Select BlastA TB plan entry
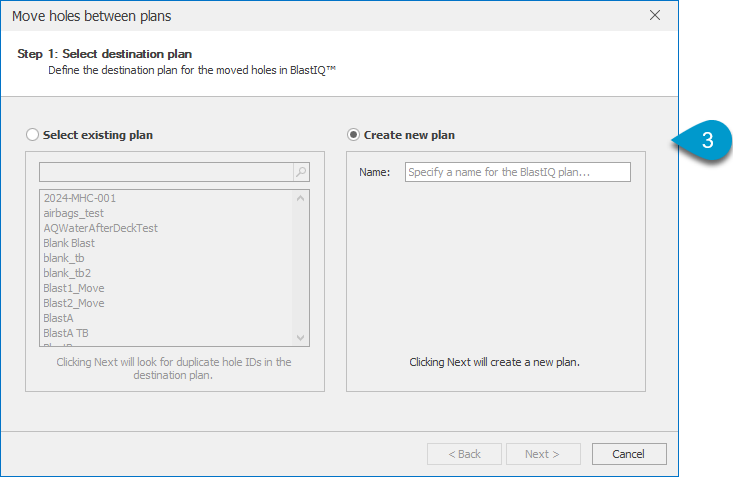Image resolution: width=733 pixels, height=477 pixels. [x=66, y=333]
